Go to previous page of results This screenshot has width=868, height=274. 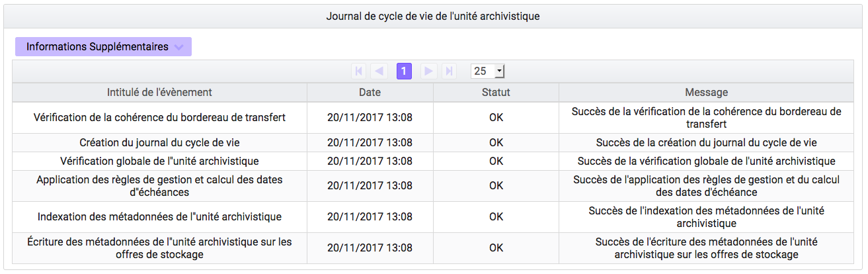point(379,71)
